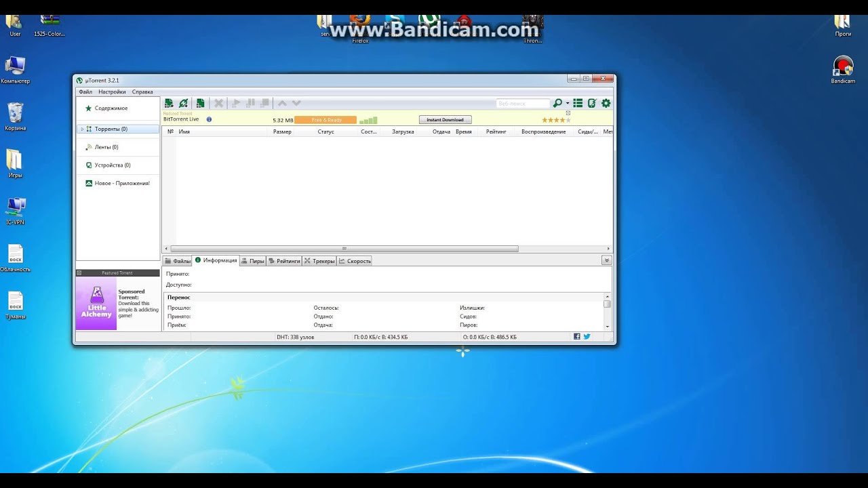868x488 pixels.
Task: Click the Twitter icon in status bar
Action: click(587, 337)
